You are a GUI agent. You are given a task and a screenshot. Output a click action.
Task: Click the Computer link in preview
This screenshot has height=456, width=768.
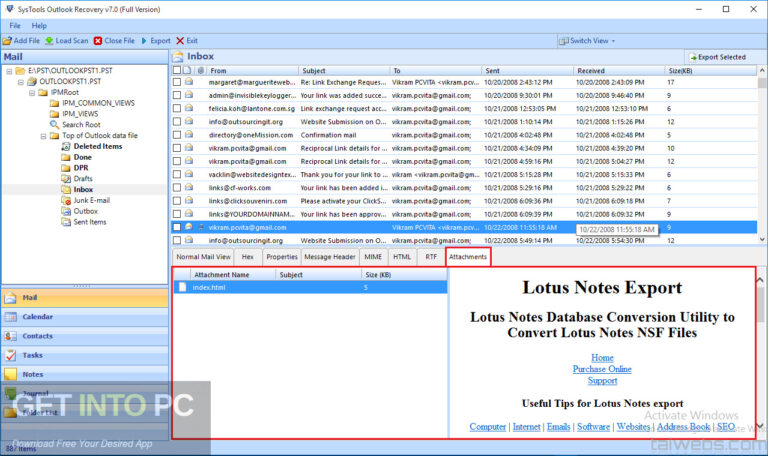click(487, 427)
